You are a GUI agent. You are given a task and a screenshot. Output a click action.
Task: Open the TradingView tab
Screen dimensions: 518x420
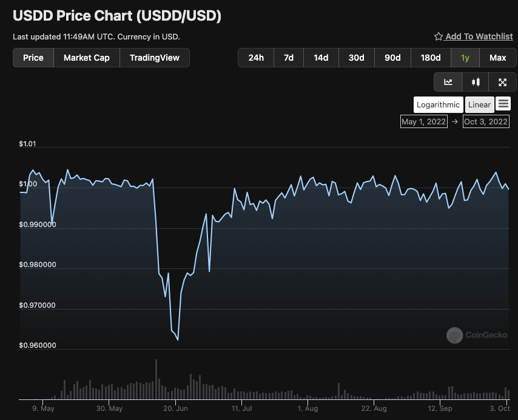coord(155,58)
